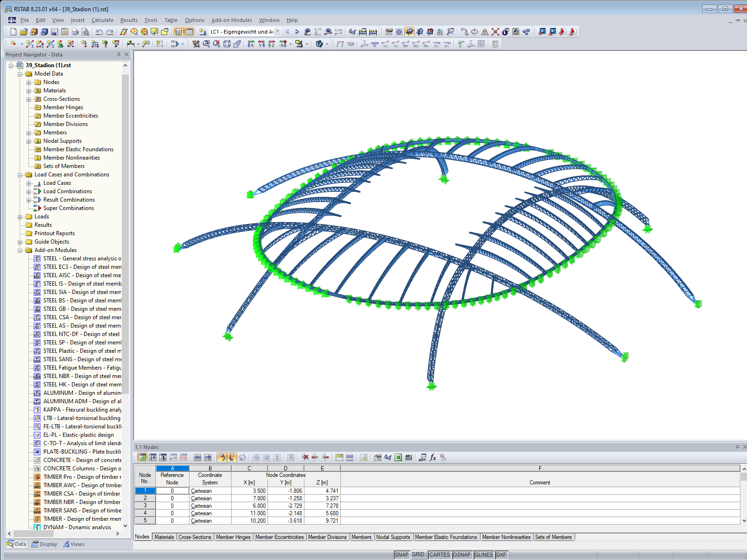Screen dimensions: 747x560
Task: Close the Project Navigator panel
Action: (127, 55)
